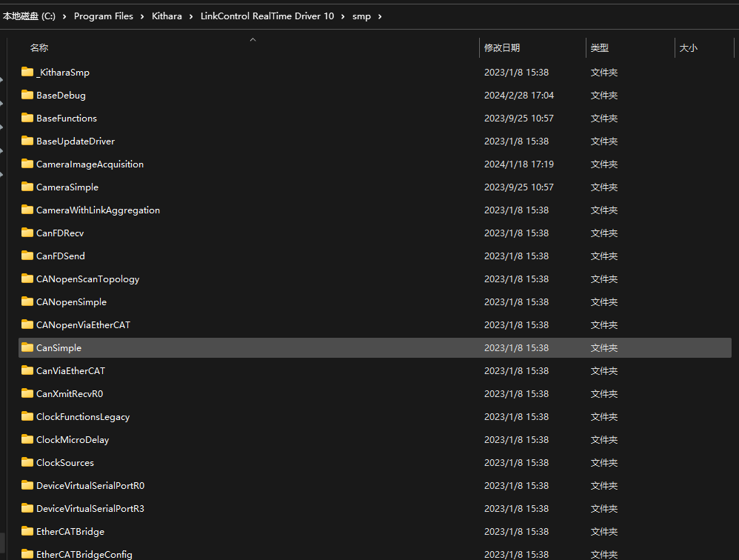The height and width of the screenshot is (560, 739).
Task: Open LinkControl RealTime Driver 10 breadcrumb
Action: click(x=267, y=16)
